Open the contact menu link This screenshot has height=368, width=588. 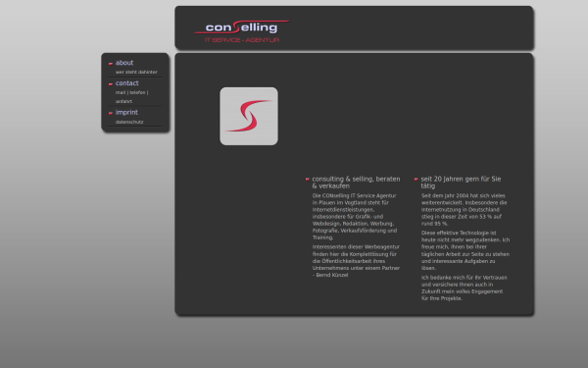click(127, 83)
